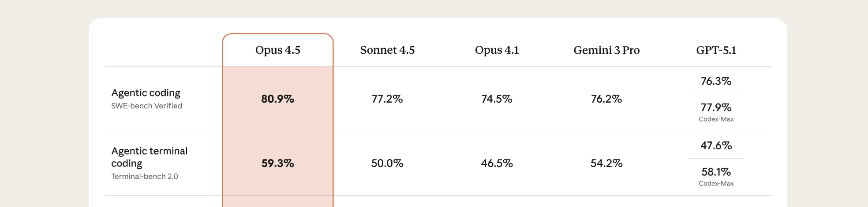The width and height of the screenshot is (868, 207).
Task: Click the highlighted 59.3% score cell
Action: pyautogui.click(x=277, y=163)
